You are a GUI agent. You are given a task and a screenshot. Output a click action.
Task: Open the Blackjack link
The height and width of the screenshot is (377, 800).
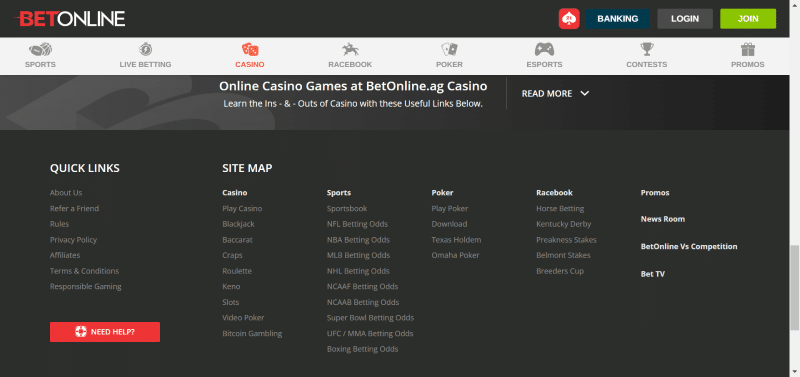pyautogui.click(x=238, y=224)
